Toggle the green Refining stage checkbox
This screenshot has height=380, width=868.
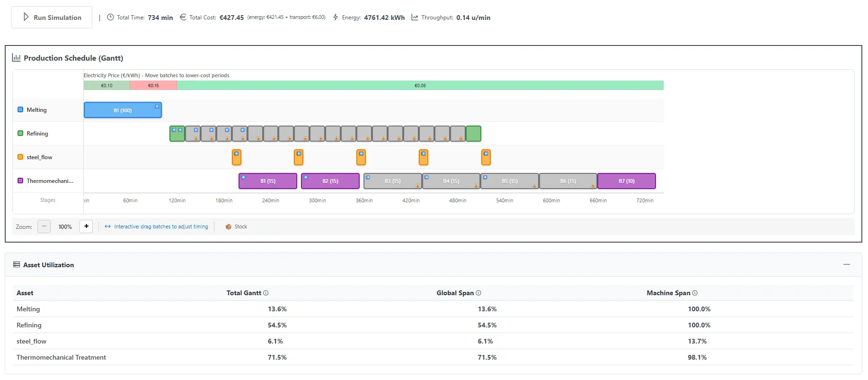[20, 134]
